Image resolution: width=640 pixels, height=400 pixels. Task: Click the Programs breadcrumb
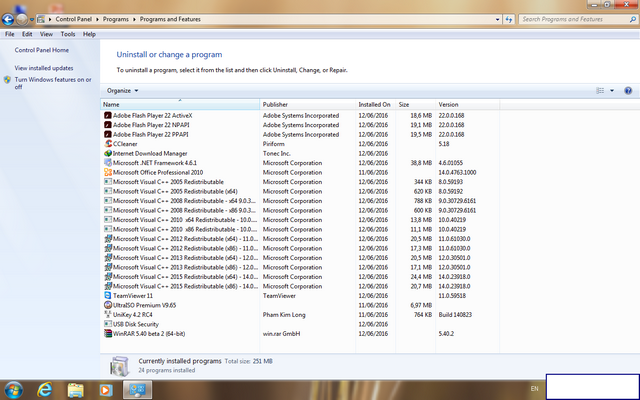pyautogui.click(x=116, y=19)
